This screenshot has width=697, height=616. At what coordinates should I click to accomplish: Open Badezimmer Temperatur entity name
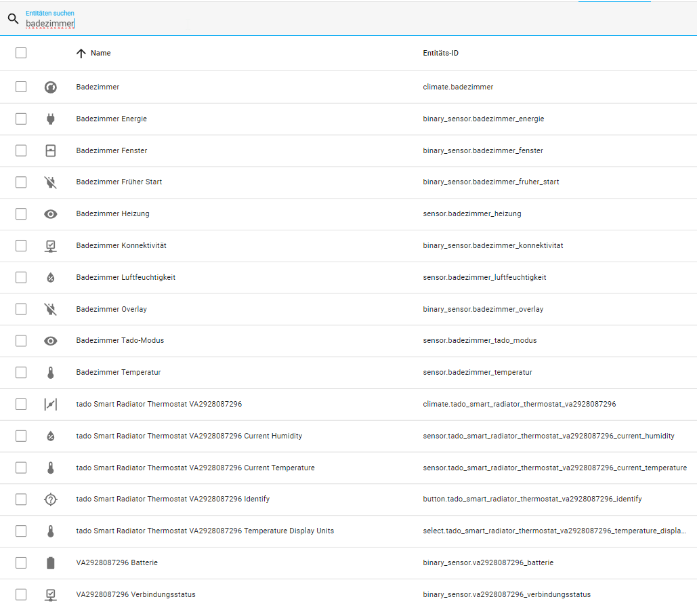(119, 372)
